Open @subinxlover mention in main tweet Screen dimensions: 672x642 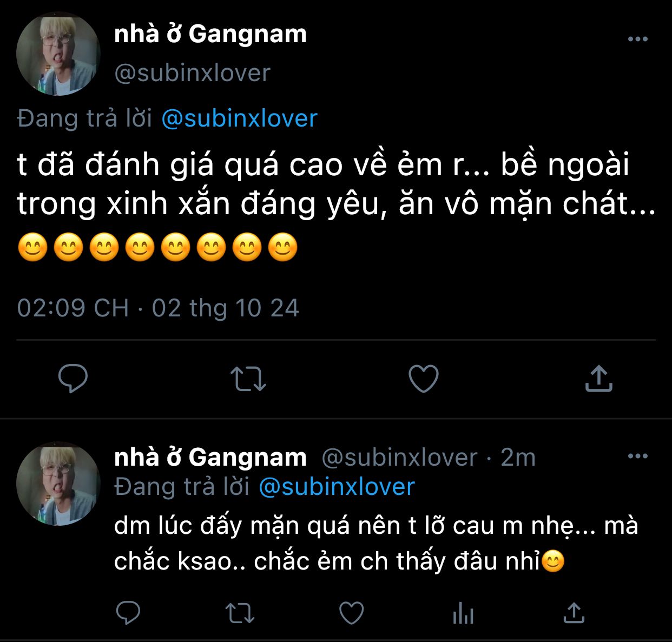pyautogui.click(x=239, y=118)
